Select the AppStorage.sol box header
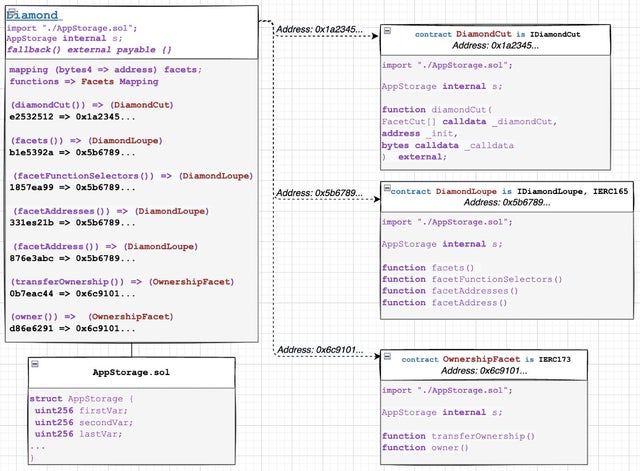The width and height of the screenshot is (640, 471). (131, 372)
